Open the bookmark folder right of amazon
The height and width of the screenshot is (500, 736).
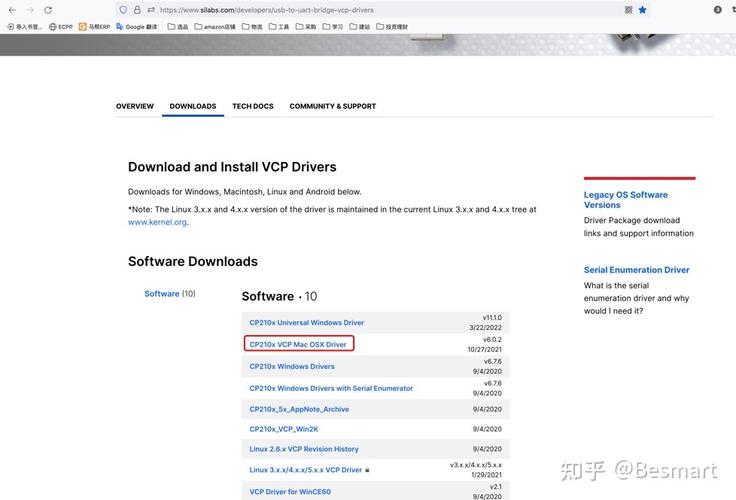[252, 27]
